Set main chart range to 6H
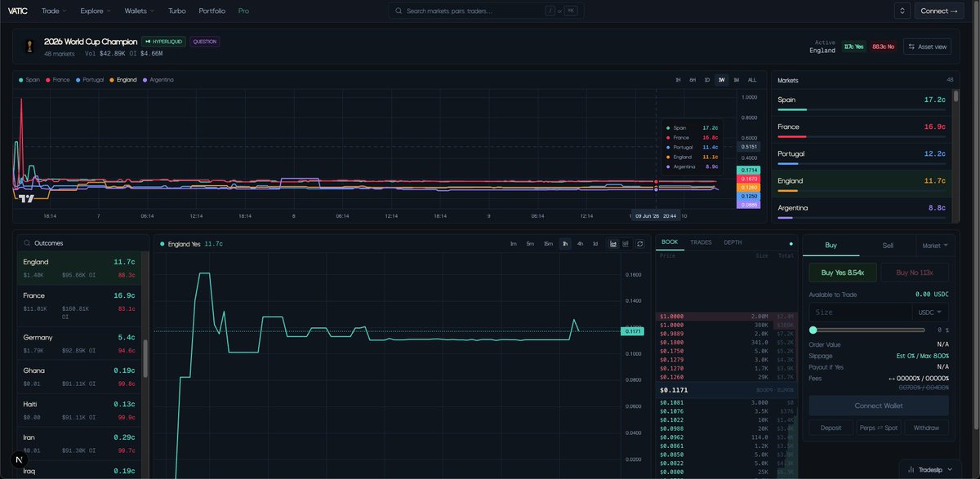 (x=693, y=80)
